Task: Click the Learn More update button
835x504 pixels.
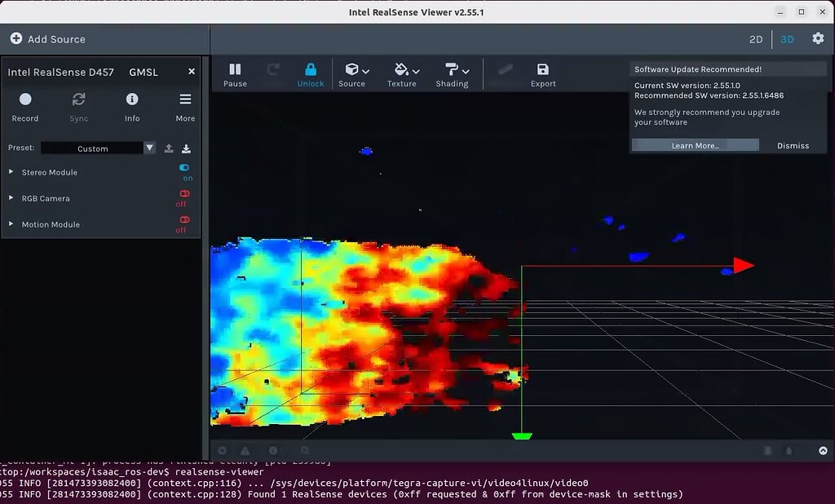Action: click(694, 145)
